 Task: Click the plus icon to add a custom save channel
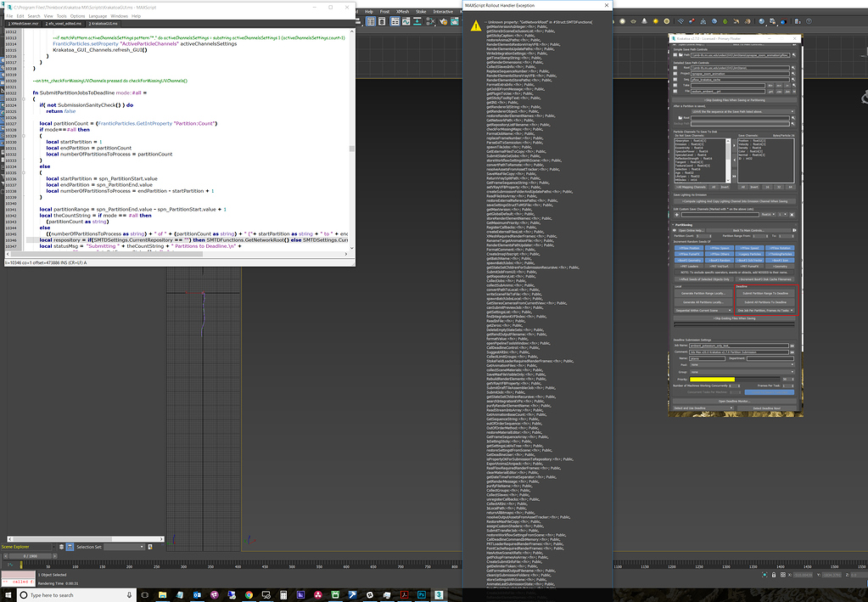(x=675, y=213)
